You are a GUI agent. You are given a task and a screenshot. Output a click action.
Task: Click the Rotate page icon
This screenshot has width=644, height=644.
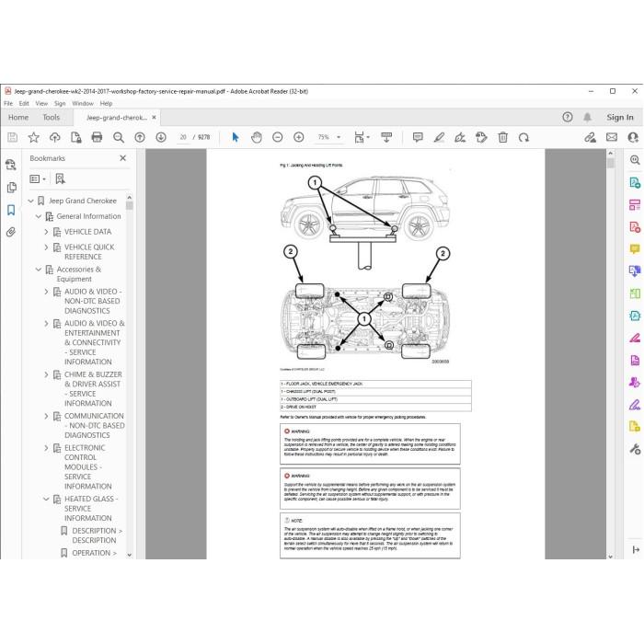click(x=523, y=137)
